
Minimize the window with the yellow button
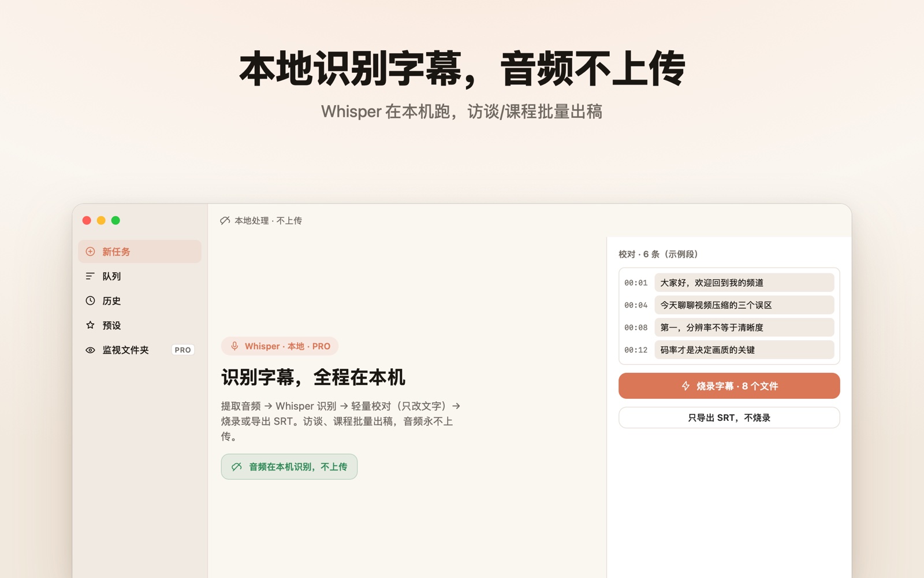coord(101,220)
